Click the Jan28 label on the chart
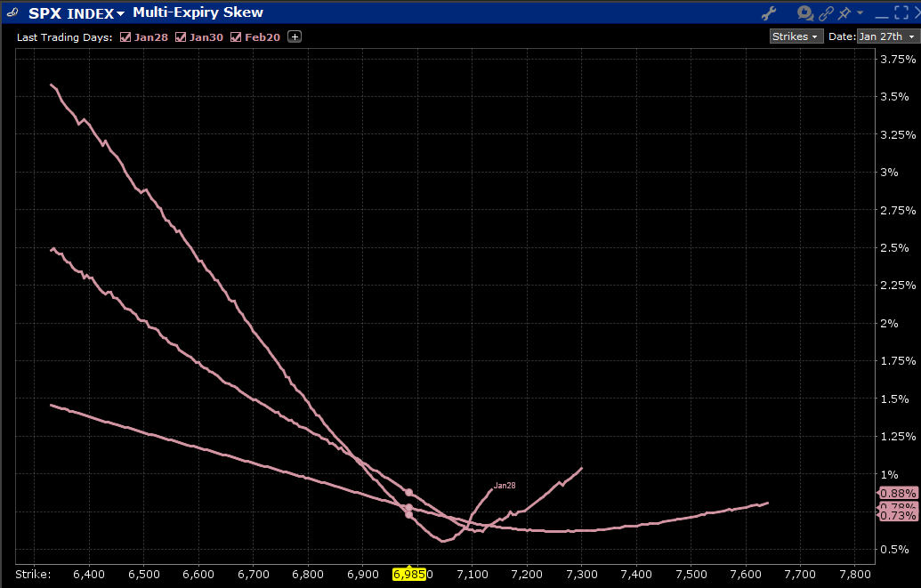Screen dimensions: 921x588 [x=505, y=485]
